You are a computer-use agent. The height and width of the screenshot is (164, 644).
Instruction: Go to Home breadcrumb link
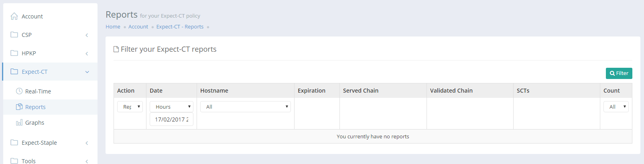[x=113, y=26]
